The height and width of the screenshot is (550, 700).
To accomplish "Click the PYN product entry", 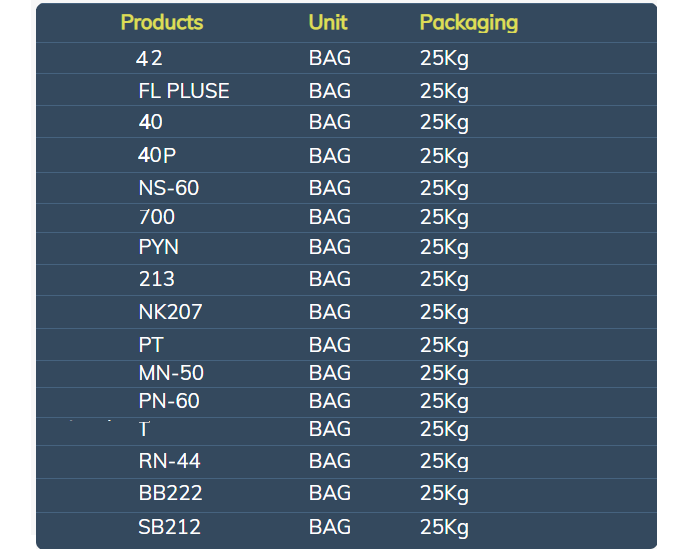I will pos(158,247).
